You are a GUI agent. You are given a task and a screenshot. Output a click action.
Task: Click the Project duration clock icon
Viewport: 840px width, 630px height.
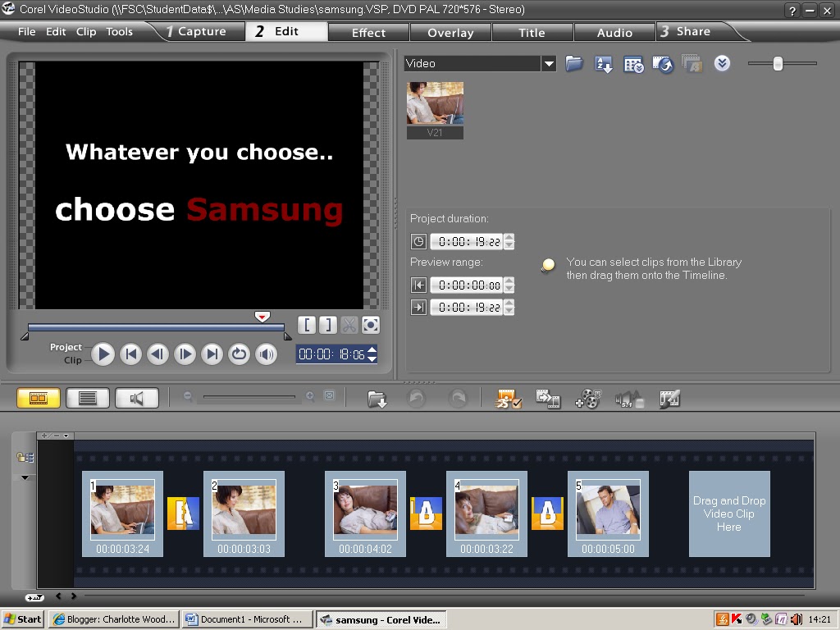(x=418, y=242)
